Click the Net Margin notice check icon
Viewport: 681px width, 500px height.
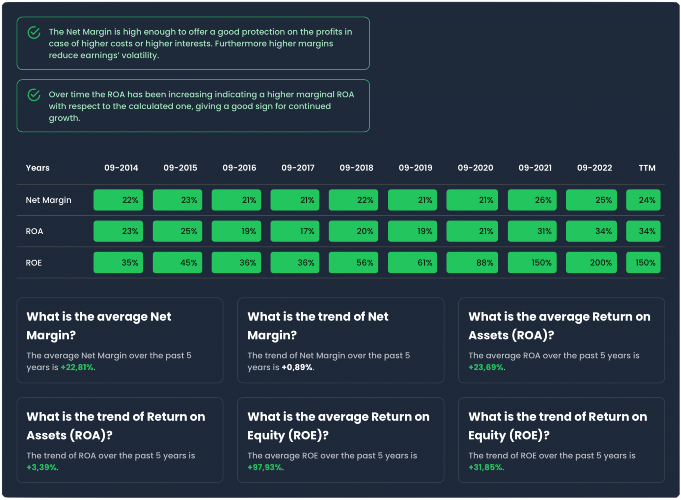34,33
